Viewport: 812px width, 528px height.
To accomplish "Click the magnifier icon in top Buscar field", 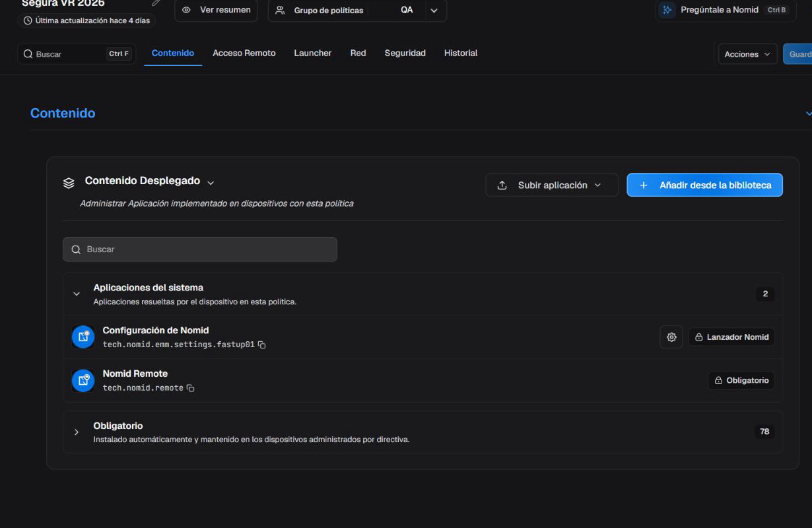I will click(x=28, y=54).
